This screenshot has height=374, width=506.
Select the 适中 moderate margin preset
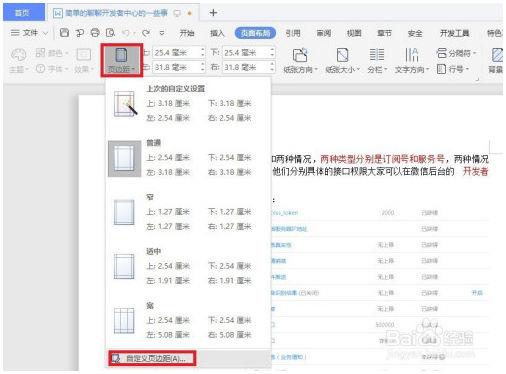[188, 266]
